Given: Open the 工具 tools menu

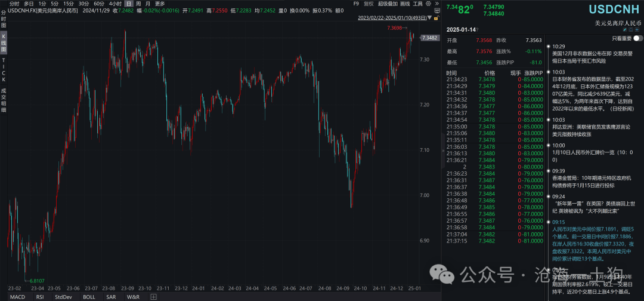Looking at the screenshot, I should tap(417, 4).
